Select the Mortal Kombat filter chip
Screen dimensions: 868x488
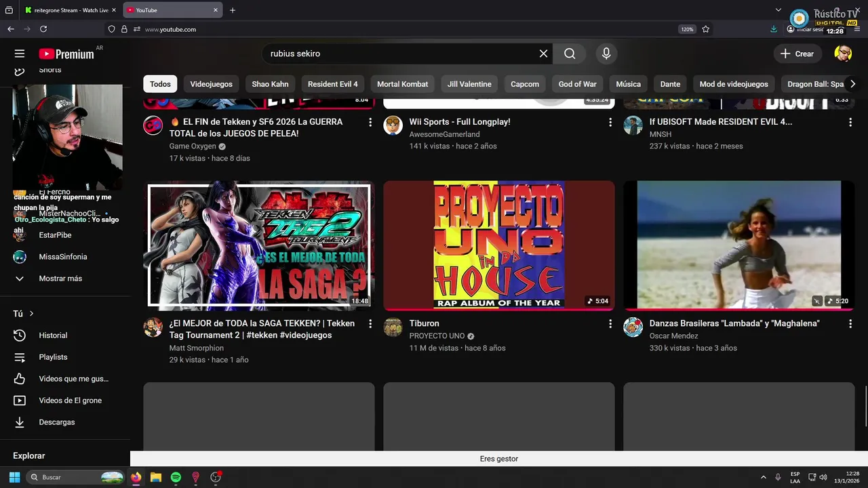point(403,84)
